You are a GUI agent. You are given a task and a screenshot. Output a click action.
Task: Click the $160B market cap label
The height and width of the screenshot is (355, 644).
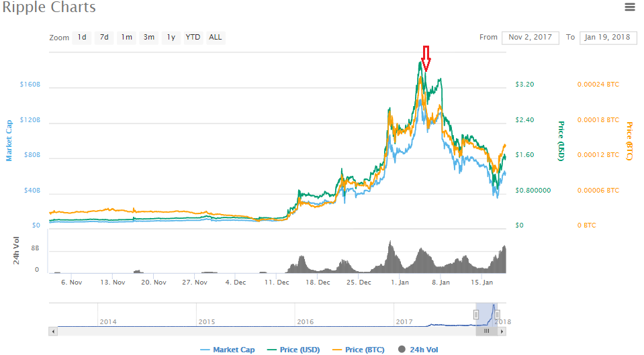click(30, 85)
